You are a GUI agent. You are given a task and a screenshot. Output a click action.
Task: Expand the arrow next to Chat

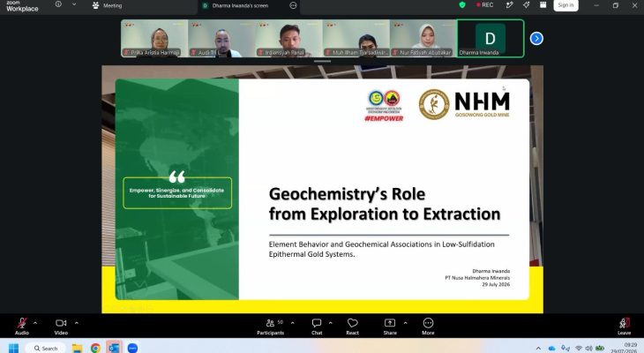coord(330,323)
